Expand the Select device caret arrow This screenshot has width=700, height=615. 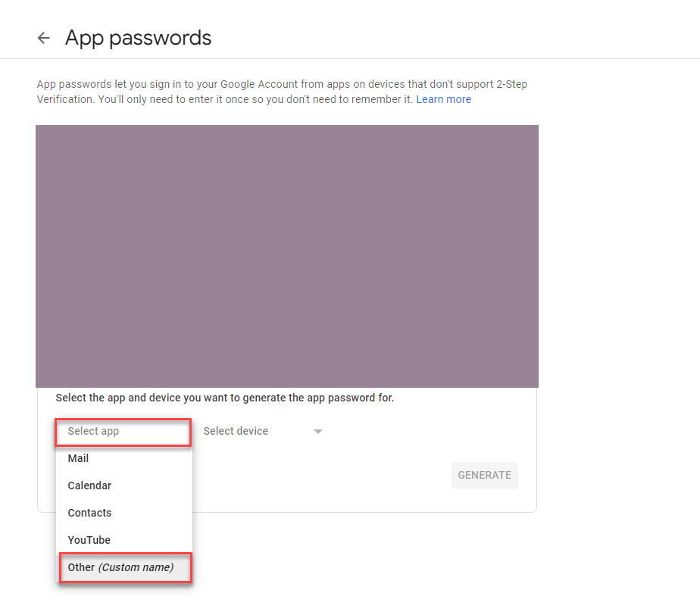(318, 432)
